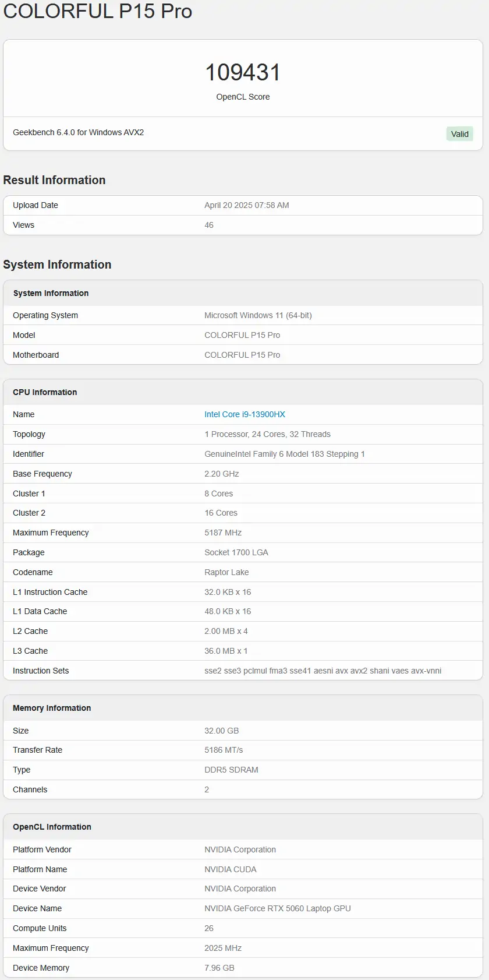This screenshot has width=489, height=980.
Task: Select the Transfer Rate value 5186 MT/s
Action: [224, 750]
